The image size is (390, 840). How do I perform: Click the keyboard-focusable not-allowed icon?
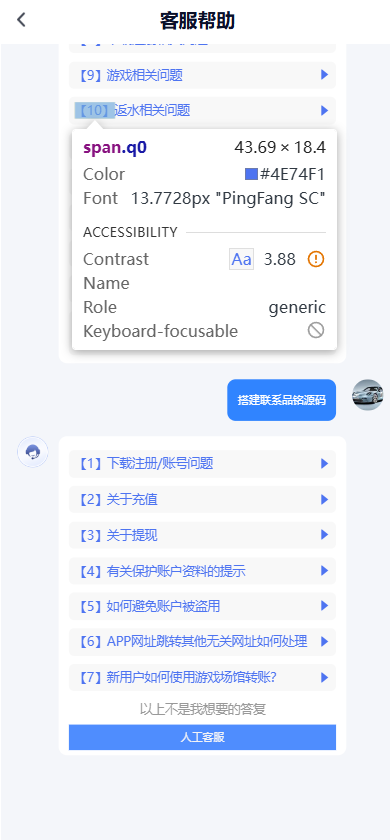(316, 331)
